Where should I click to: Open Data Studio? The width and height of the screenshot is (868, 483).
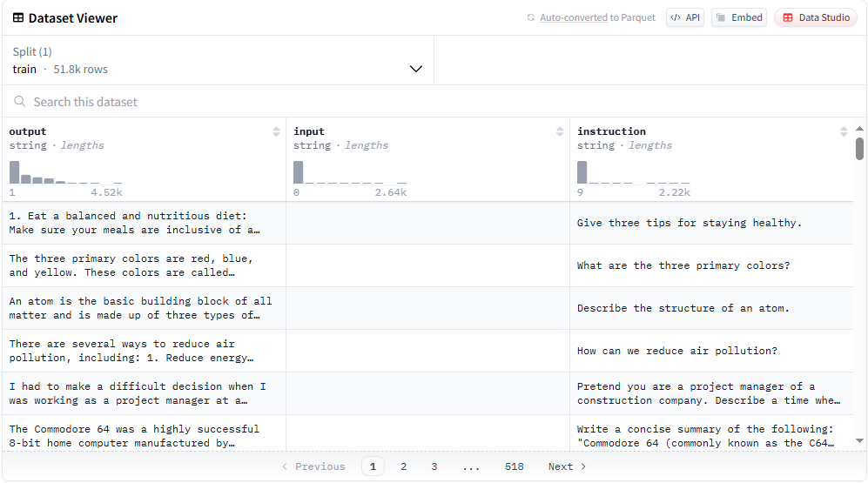pos(816,17)
